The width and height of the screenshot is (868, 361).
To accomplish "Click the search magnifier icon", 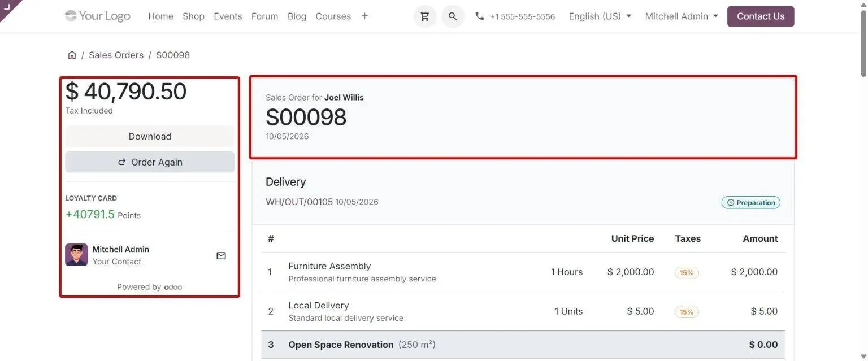I will pyautogui.click(x=453, y=16).
